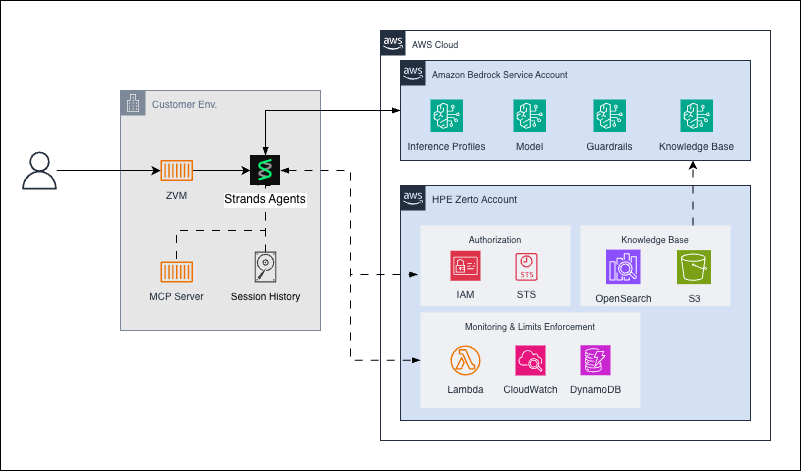This screenshot has width=801, height=471.
Task: Click the AWS Cloud logo icon
Action: [393, 43]
